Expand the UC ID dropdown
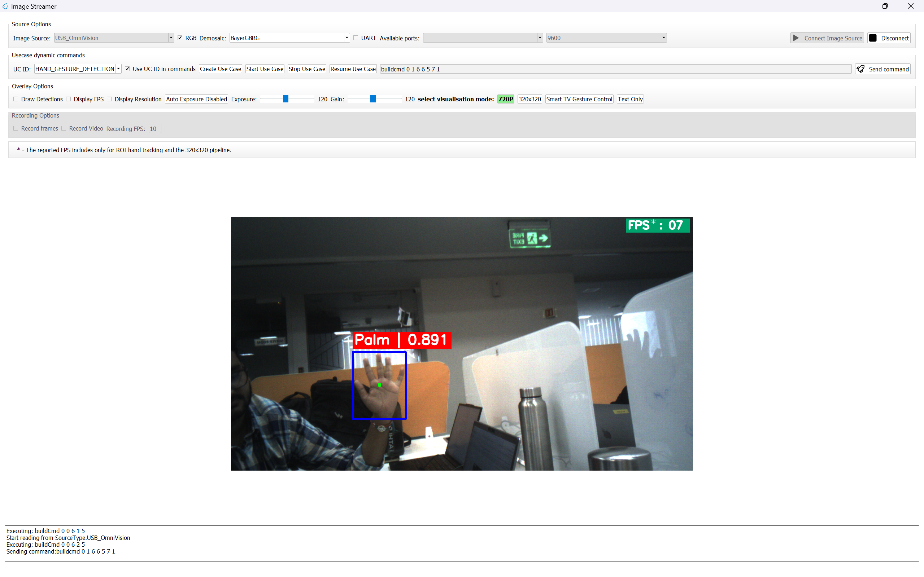This screenshot has width=924, height=577. pyautogui.click(x=118, y=69)
